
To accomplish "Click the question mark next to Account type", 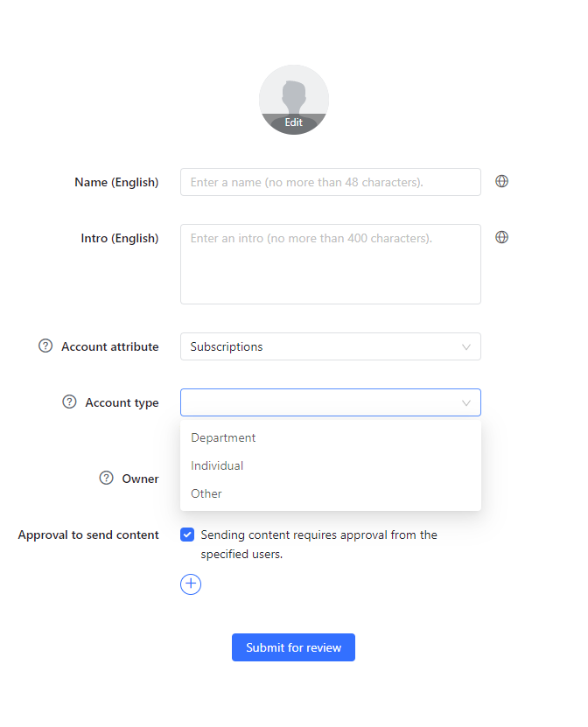I will 69,402.
